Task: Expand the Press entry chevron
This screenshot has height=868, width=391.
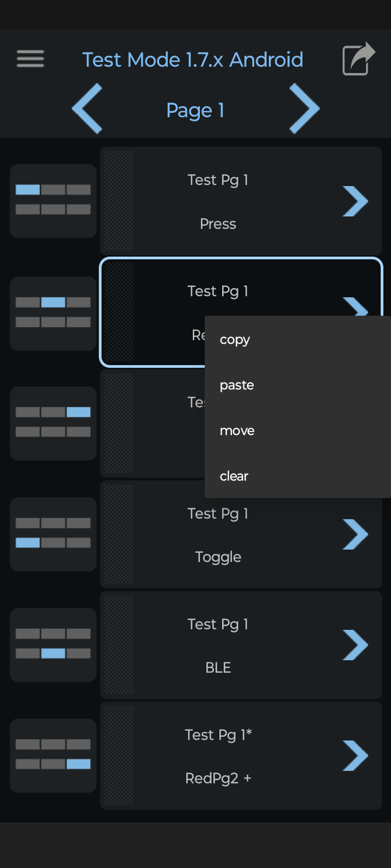Action: pyautogui.click(x=355, y=201)
